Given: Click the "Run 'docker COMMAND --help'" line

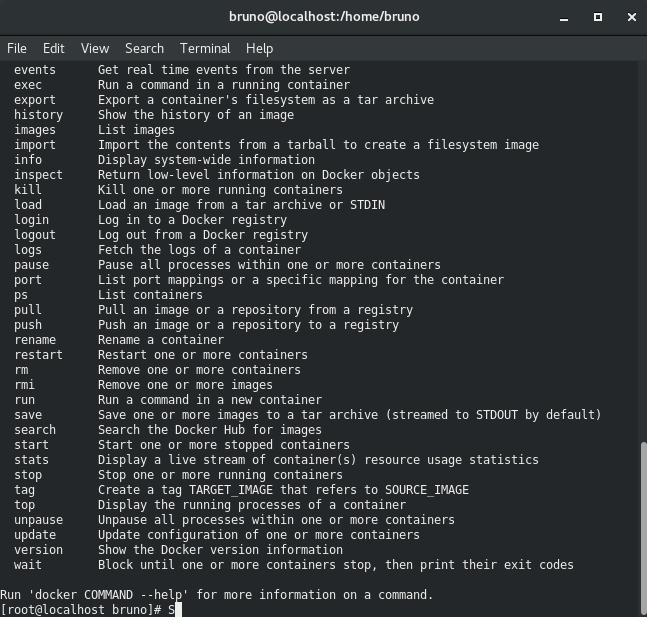Looking at the screenshot, I should click(x=217, y=595).
